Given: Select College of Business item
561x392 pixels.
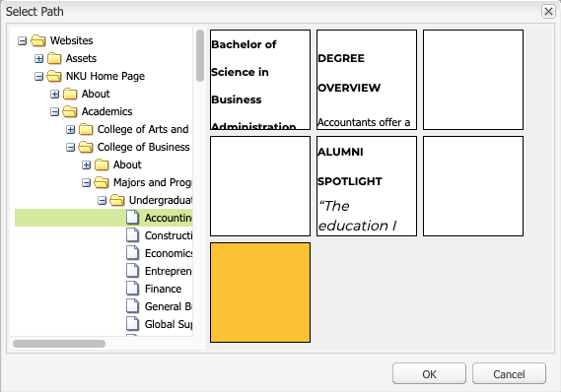Looking at the screenshot, I should click(144, 147).
